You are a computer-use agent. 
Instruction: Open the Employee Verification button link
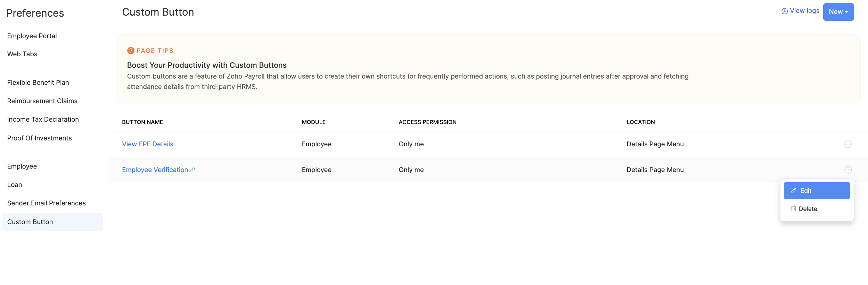click(x=155, y=170)
